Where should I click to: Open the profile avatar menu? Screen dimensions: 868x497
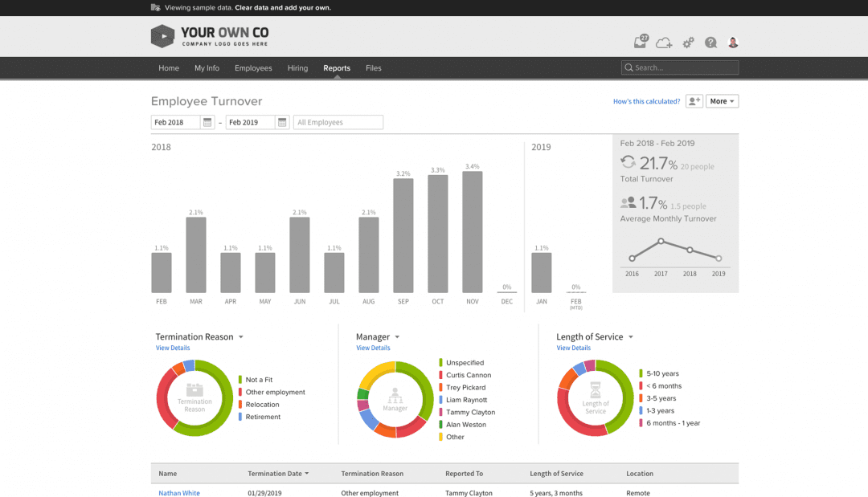(x=732, y=41)
